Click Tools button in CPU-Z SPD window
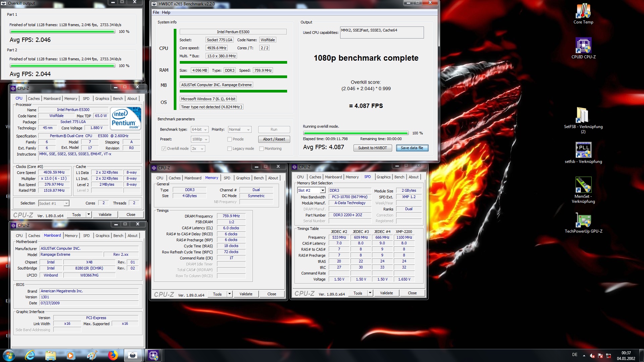 pyautogui.click(x=358, y=293)
